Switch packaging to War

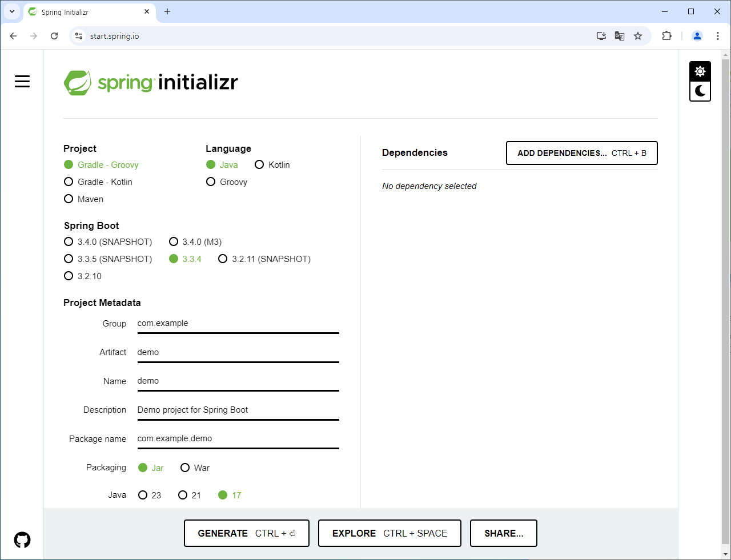tap(185, 468)
